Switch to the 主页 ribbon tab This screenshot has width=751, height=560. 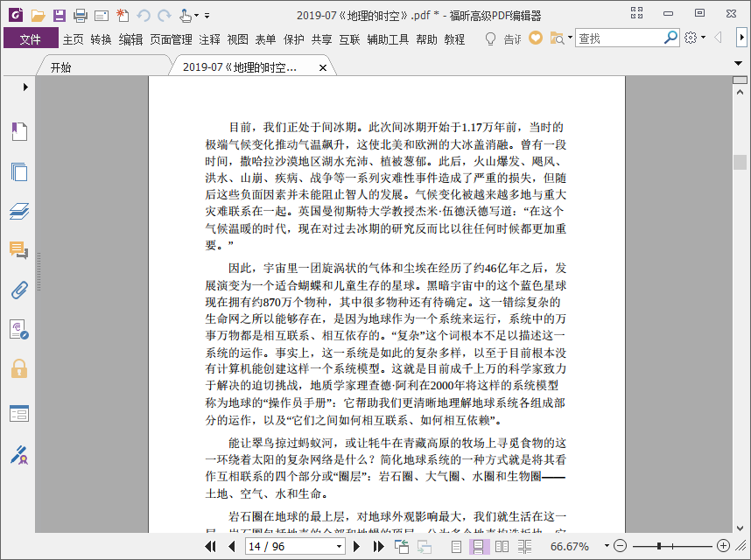click(x=74, y=39)
